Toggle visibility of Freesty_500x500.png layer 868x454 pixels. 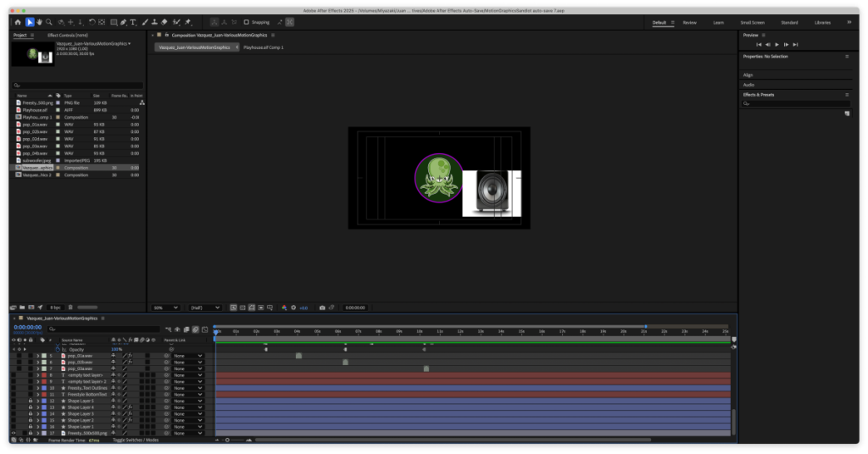(x=14, y=433)
